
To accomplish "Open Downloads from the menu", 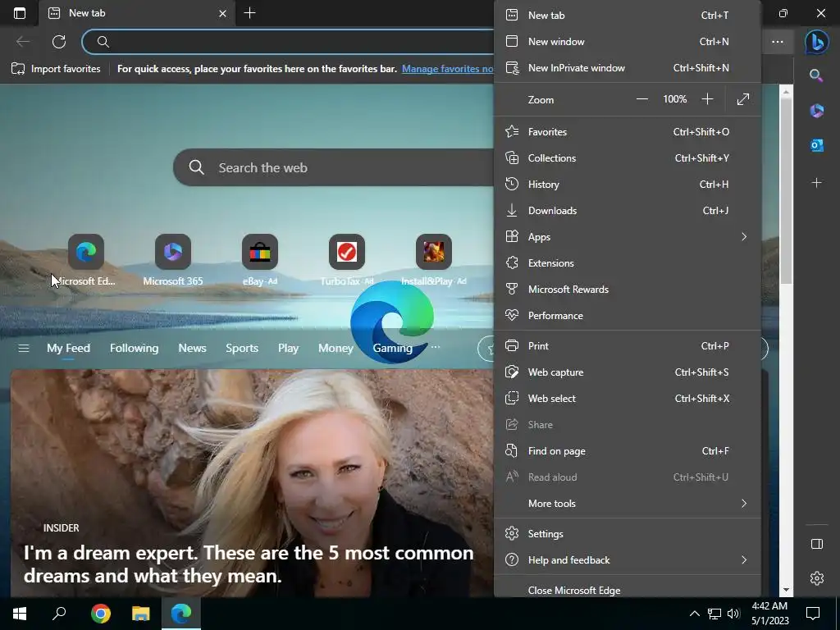I will click(x=628, y=211).
